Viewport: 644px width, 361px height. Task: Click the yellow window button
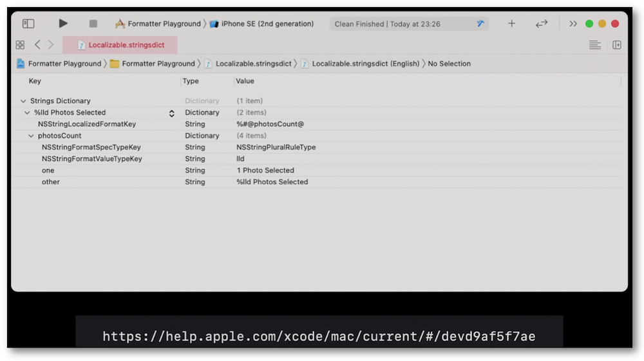(x=602, y=24)
